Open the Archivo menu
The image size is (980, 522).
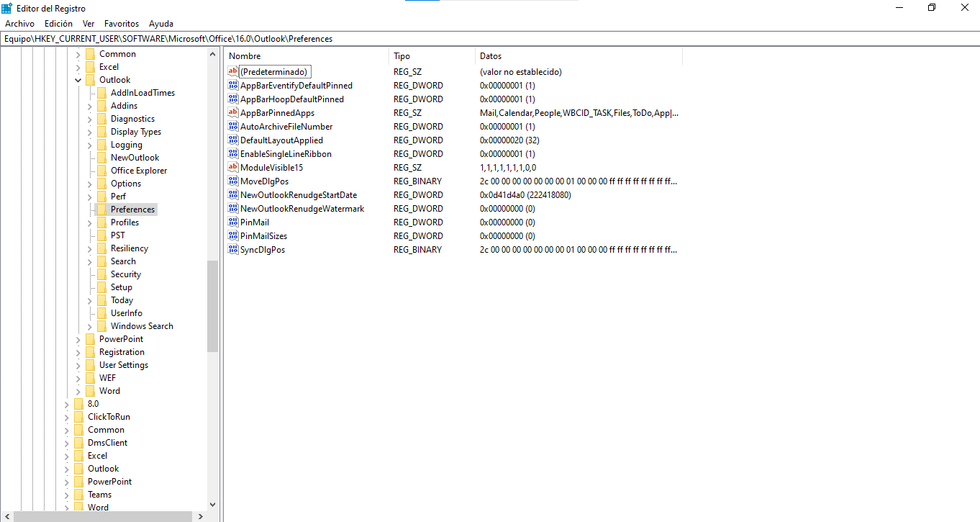pos(19,24)
